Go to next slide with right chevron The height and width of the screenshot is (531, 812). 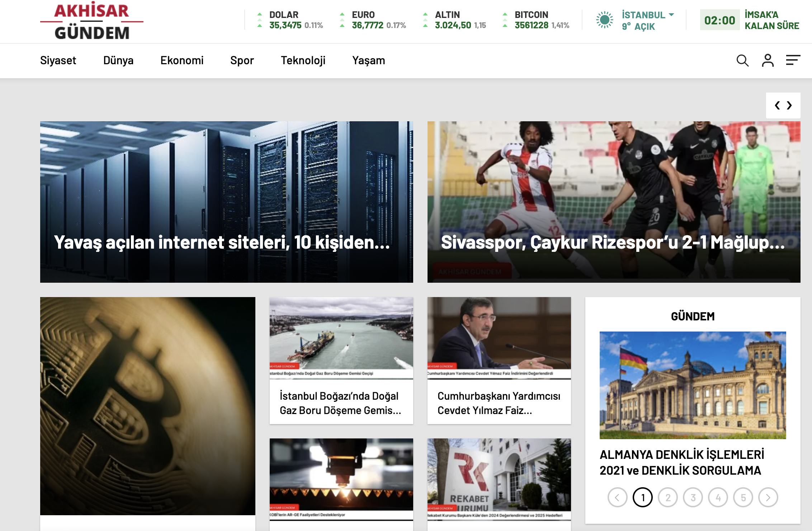(x=789, y=105)
